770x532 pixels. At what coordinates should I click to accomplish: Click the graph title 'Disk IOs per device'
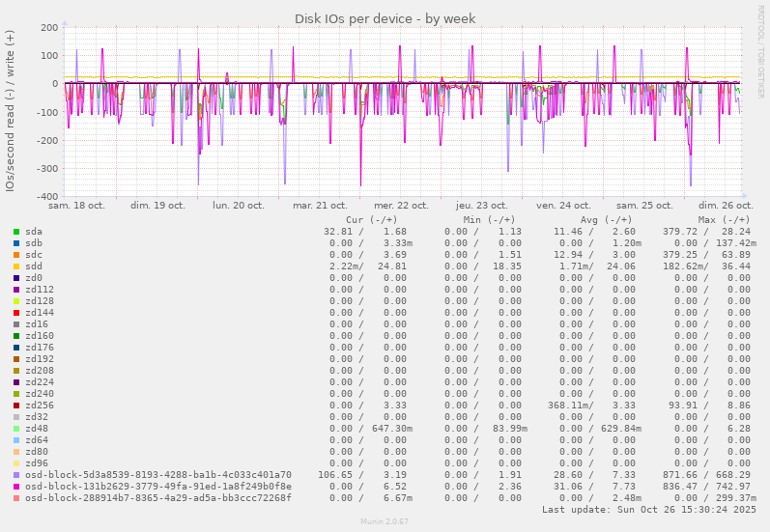[385, 17]
